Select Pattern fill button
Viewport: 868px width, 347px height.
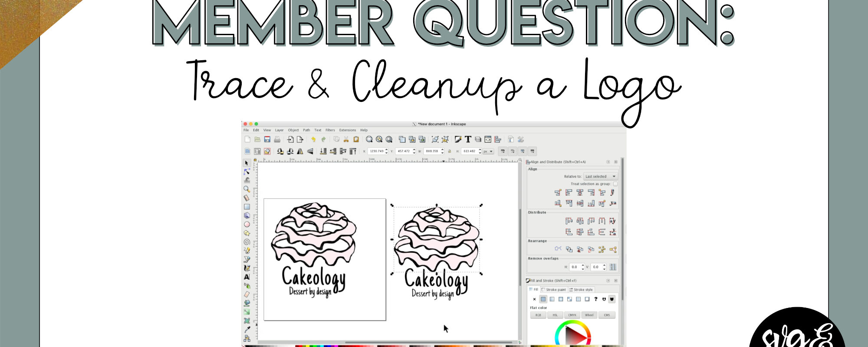(x=578, y=299)
